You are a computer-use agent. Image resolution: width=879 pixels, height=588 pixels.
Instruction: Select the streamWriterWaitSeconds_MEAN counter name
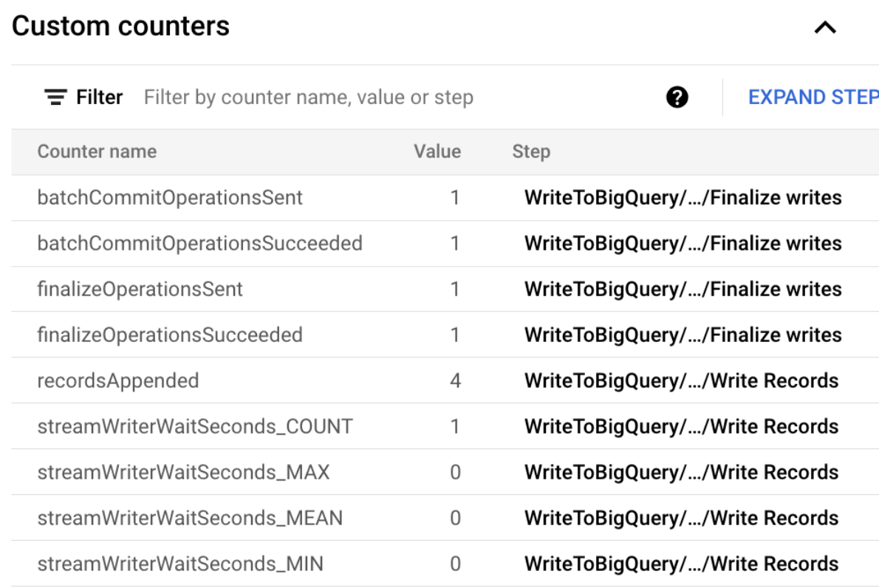pos(190,518)
